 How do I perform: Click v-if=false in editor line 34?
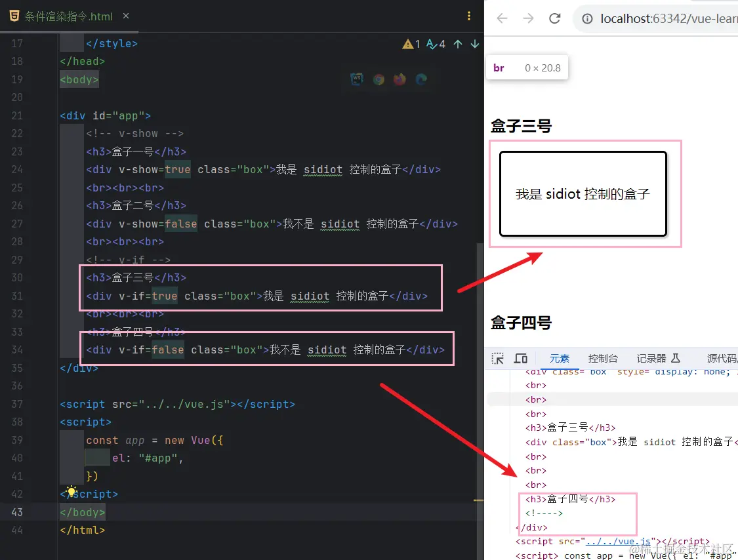click(152, 350)
